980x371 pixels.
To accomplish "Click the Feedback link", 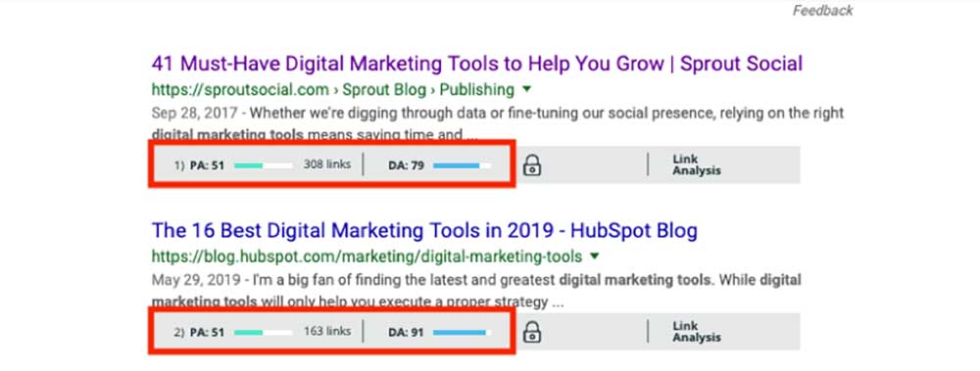I will [822, 10].
